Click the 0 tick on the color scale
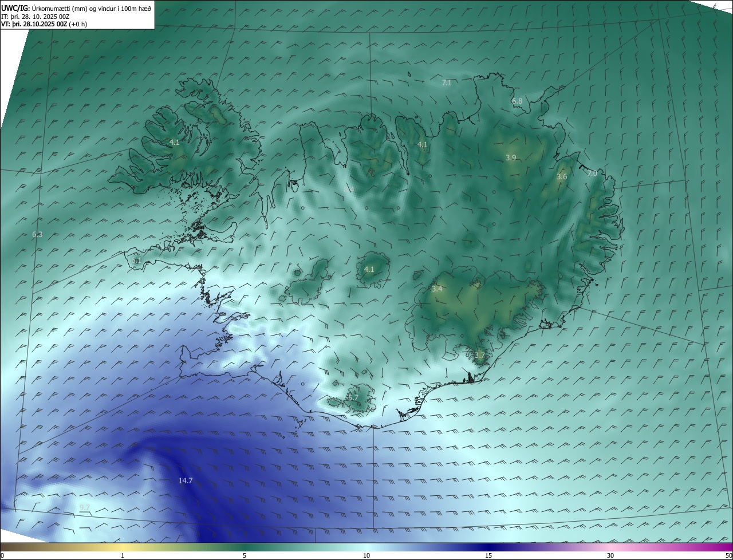Screen dimensions: 733x560 pos(2,555)
